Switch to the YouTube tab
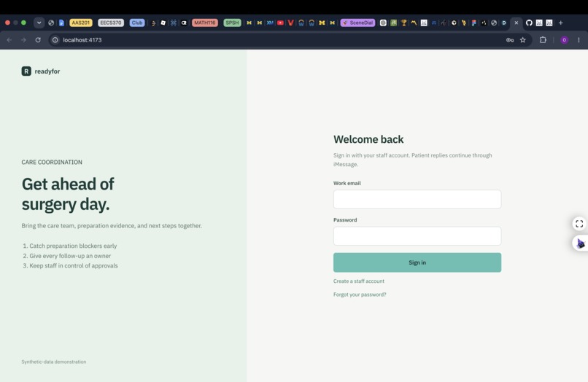This screenshot has width=588, height=382. click(x=280, y=23)
